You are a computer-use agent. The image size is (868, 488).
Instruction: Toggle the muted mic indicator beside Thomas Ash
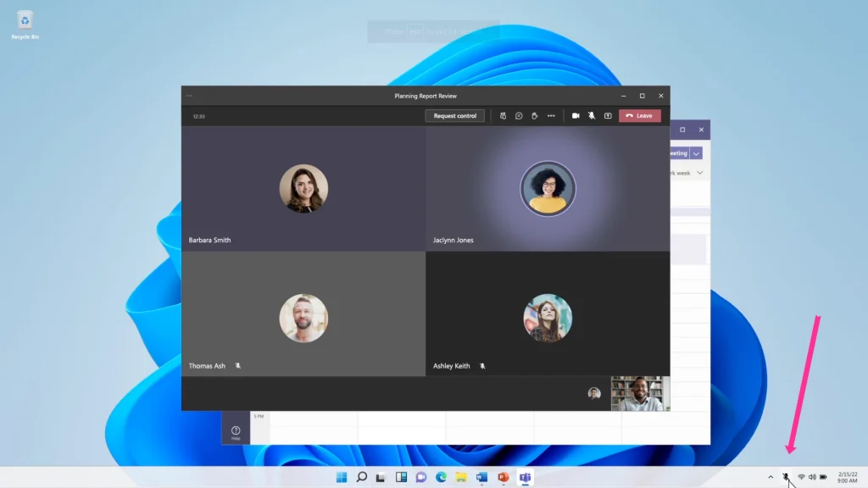[x=238, y=365]
